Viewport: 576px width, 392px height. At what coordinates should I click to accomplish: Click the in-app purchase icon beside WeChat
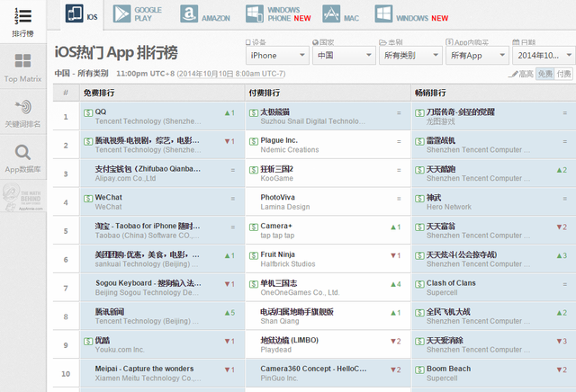tap(88, 199)
